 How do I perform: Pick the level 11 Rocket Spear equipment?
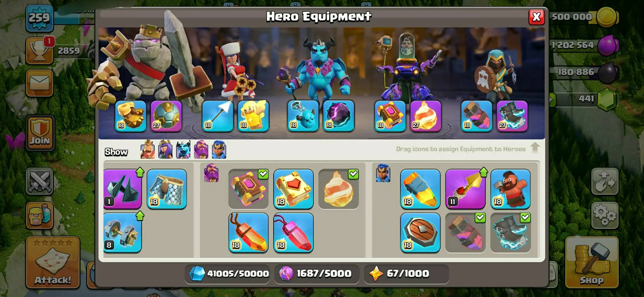click(465, 189)
